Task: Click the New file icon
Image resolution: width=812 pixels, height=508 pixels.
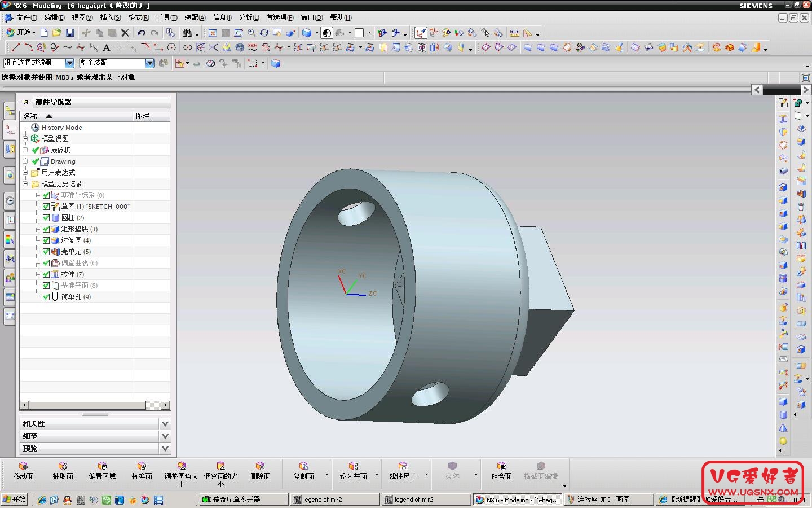Action: click(44, 33)
